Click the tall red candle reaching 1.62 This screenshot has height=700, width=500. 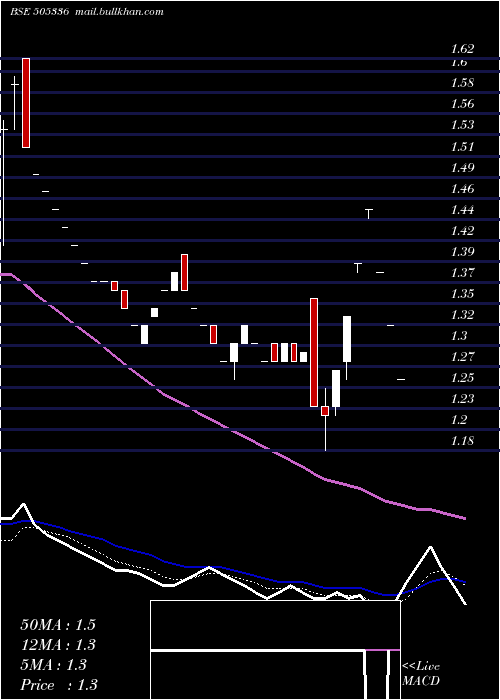26,103
